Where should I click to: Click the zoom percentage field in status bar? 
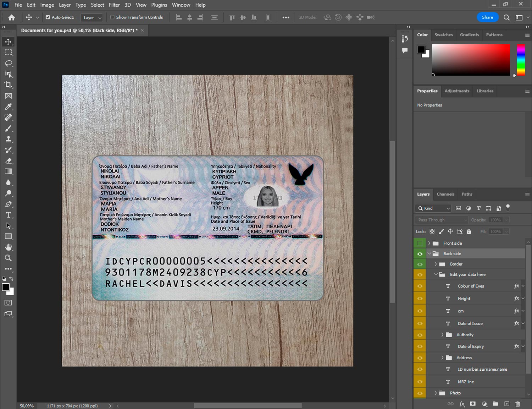pos(27,406)
